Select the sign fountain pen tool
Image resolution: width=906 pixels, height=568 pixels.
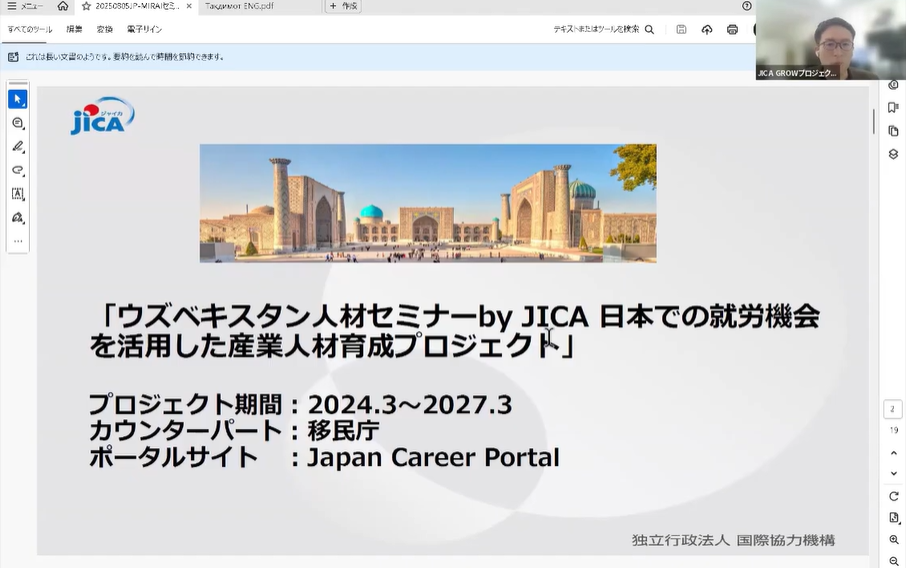(17, 218)
